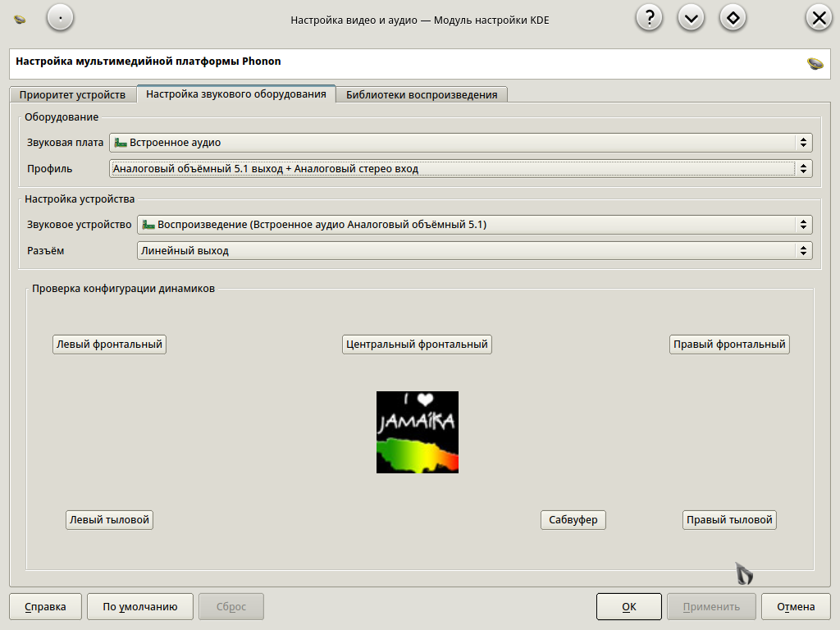Test the Сабвуфер speaker
The width and height of the screenshot is (840, 630).
click(573, 520)
